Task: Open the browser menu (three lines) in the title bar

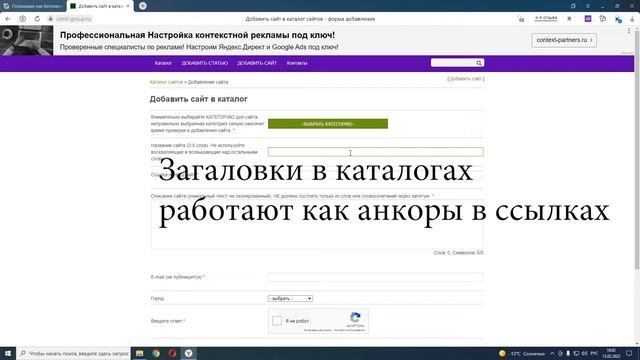Action: pyautogui.click(x=588, y=6)
